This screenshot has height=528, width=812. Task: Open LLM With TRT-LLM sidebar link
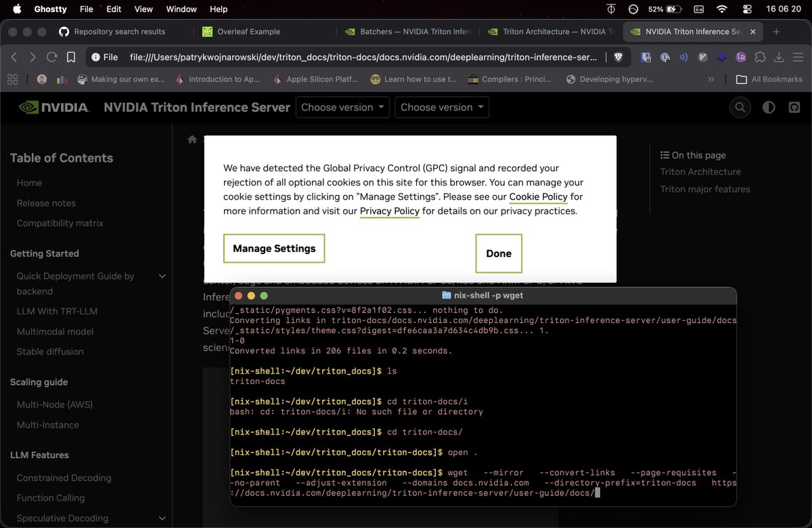point(57,311)
